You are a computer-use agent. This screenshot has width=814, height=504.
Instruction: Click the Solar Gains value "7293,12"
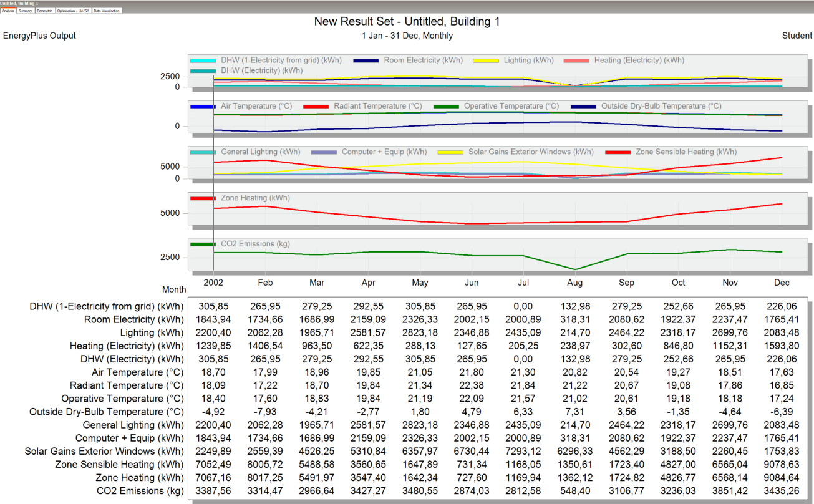click(x=523, y=451)
